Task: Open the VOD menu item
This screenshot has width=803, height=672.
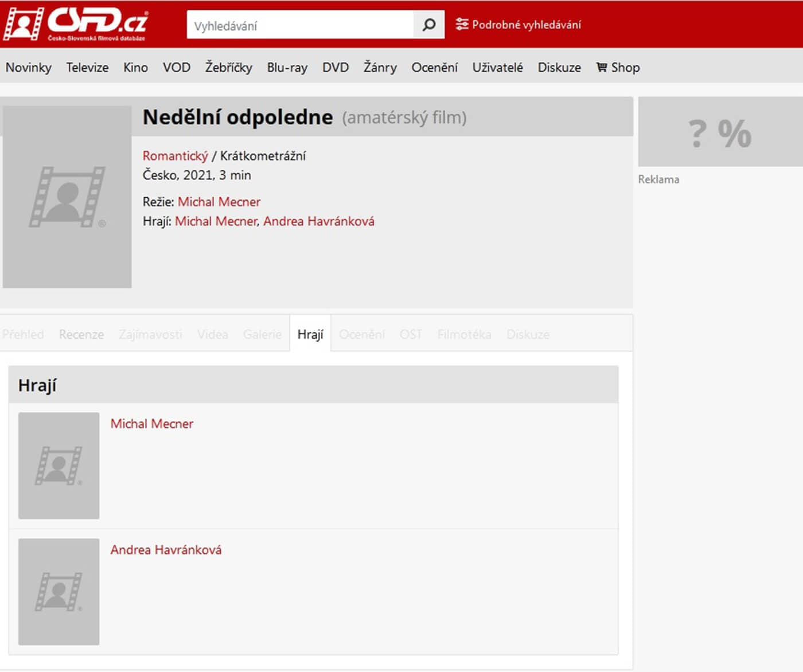Action: tap(177, 68)
